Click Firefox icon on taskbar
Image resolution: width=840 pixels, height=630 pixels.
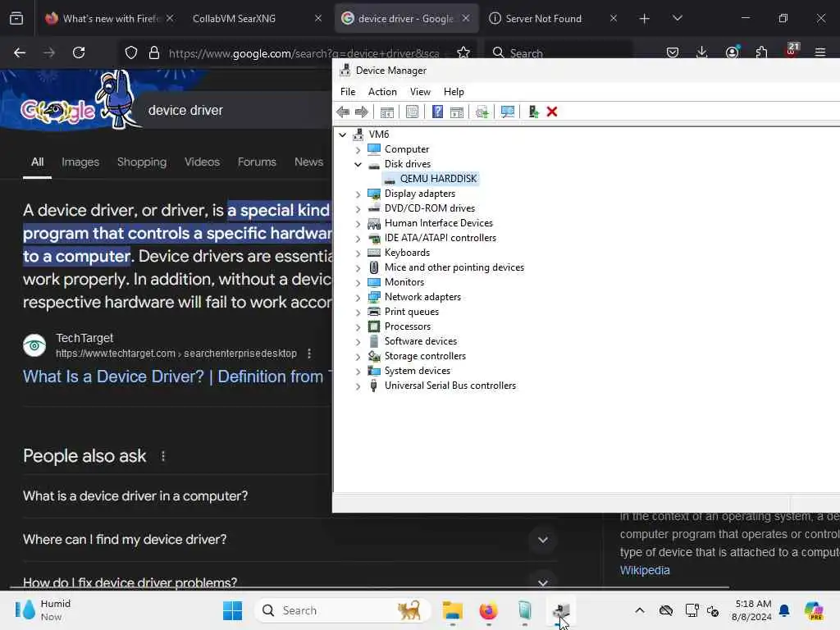(x=489, y=610)
